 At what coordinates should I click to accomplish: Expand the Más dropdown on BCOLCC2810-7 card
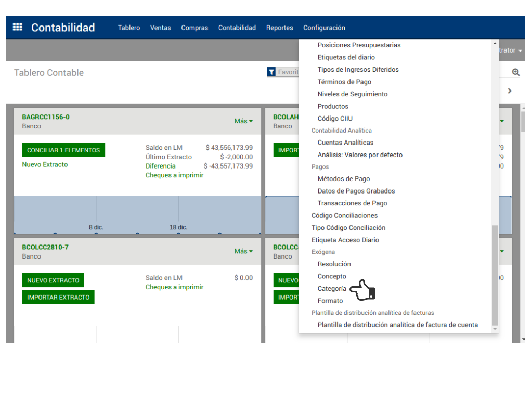(243, 251)
